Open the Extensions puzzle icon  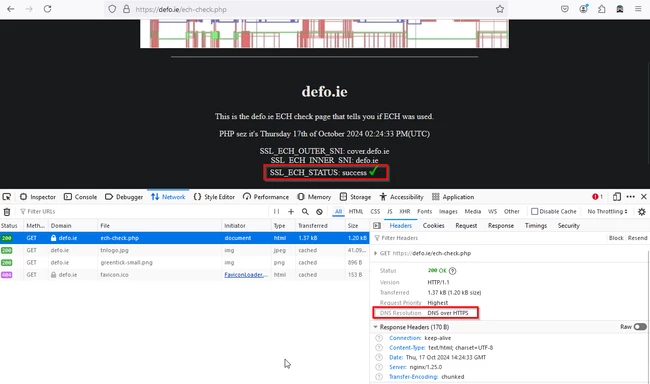pyautogui.click(x=601, y=9)
